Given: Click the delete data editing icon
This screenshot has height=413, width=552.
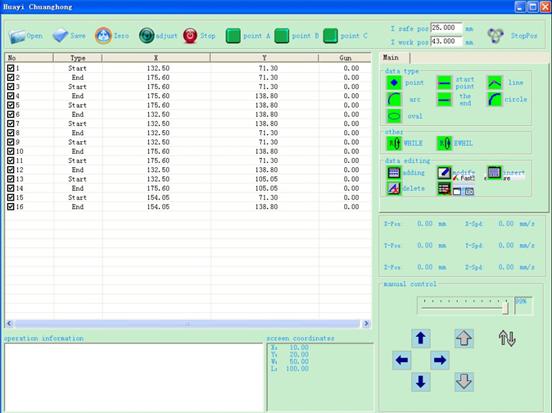Looking at the screenshot, I should point(394,188).
